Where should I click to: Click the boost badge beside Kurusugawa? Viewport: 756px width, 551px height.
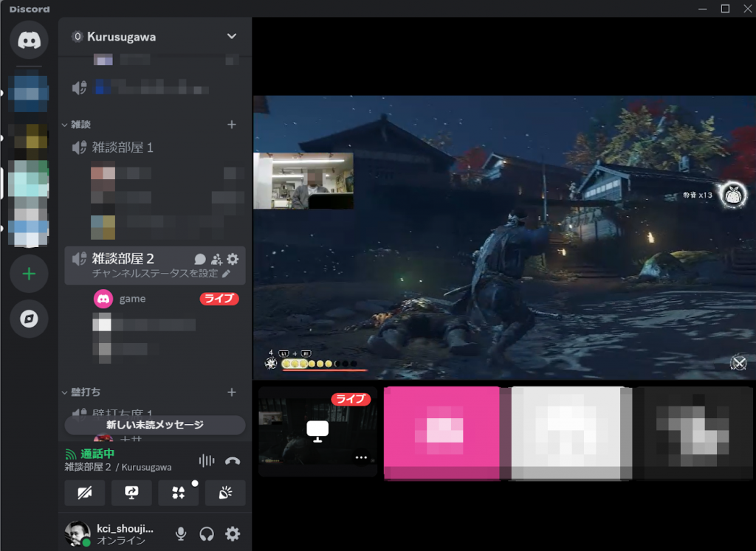(x=77, y=37)
